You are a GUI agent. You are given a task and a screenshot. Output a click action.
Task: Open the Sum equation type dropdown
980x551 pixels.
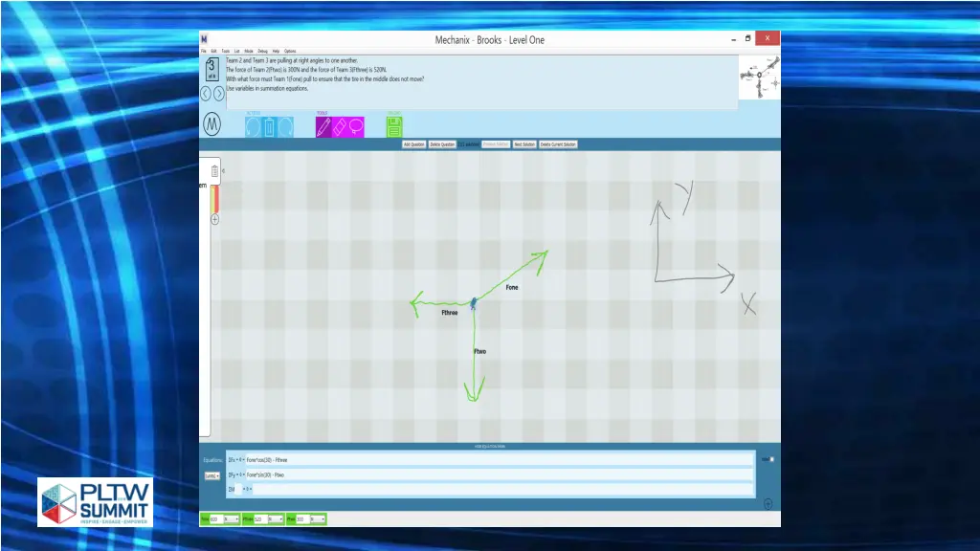[x=212, y=475]
